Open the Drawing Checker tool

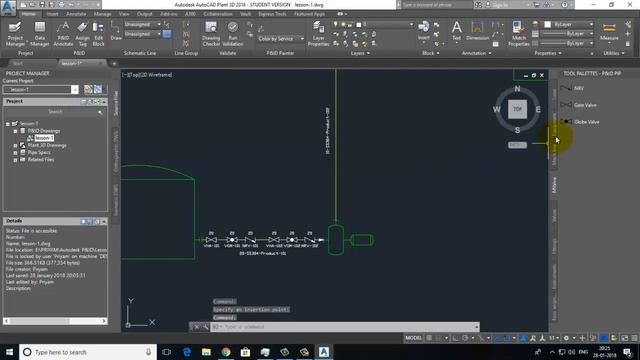coord(211,34)
